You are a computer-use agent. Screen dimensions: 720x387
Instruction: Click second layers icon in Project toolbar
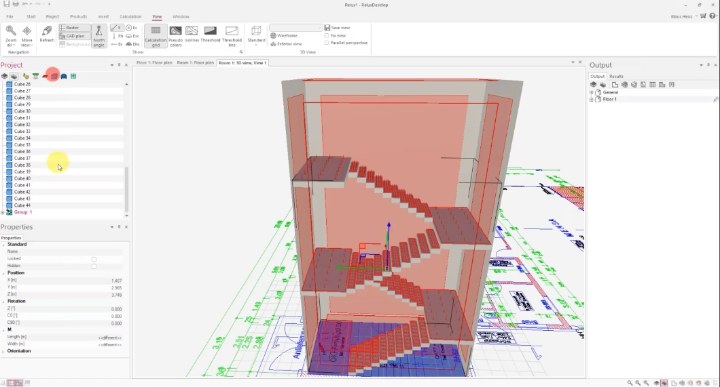[14, 76]
